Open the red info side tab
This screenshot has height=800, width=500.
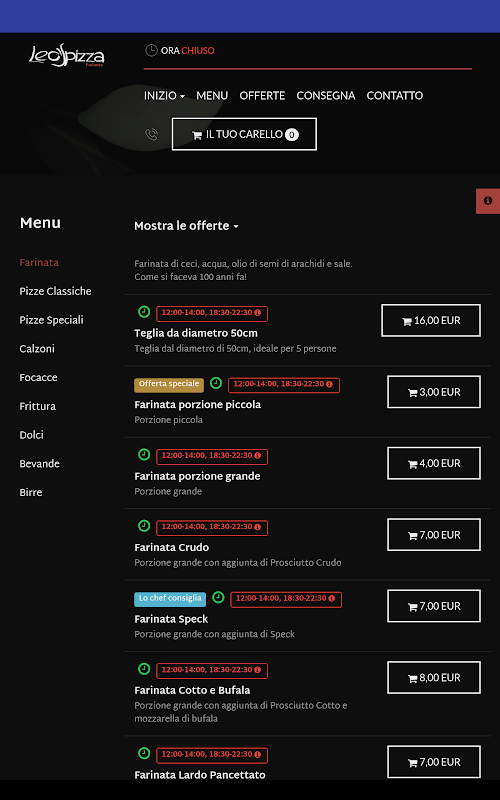point(488,201)
